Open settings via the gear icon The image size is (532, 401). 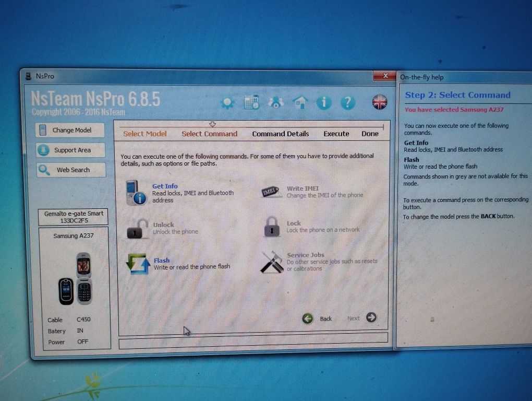coord(227,102)
